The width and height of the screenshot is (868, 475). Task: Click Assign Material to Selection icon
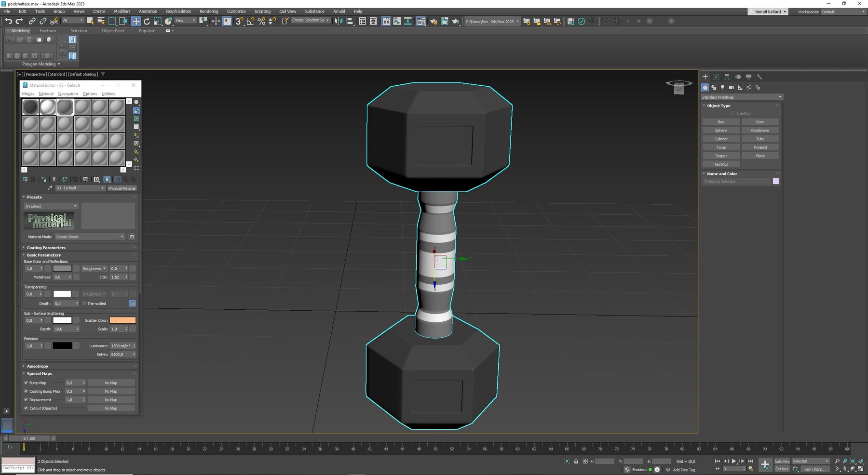(x=43, y=179)
